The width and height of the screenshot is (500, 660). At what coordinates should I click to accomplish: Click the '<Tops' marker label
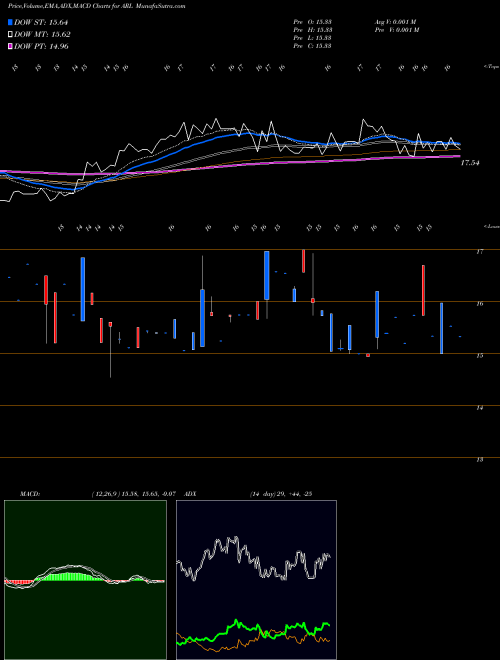(x=491, y=67)
